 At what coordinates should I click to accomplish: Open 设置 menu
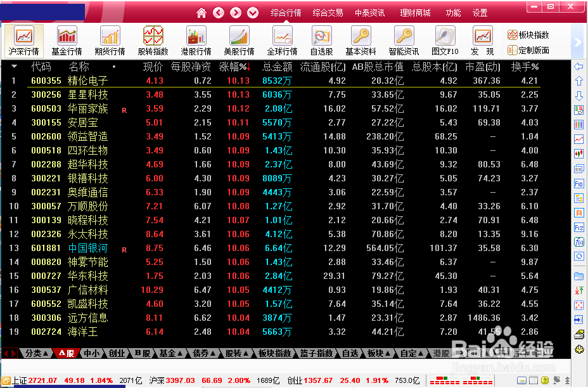point(480,13)
